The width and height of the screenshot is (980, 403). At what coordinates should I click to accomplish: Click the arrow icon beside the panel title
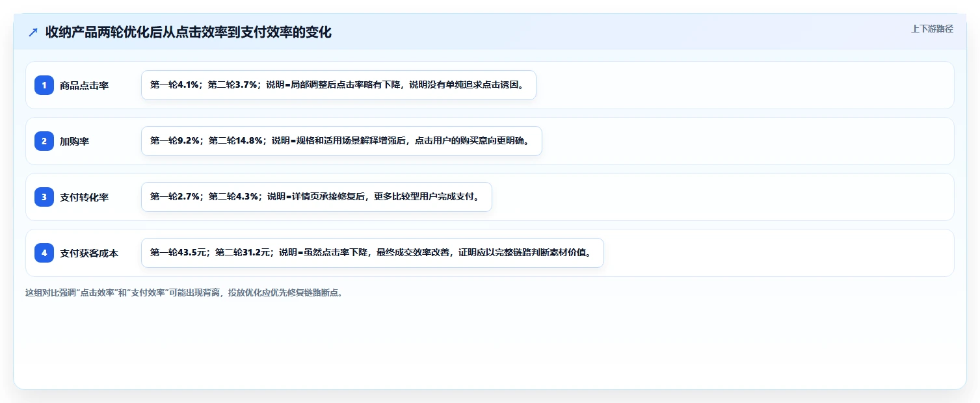[x=33, y=32]
